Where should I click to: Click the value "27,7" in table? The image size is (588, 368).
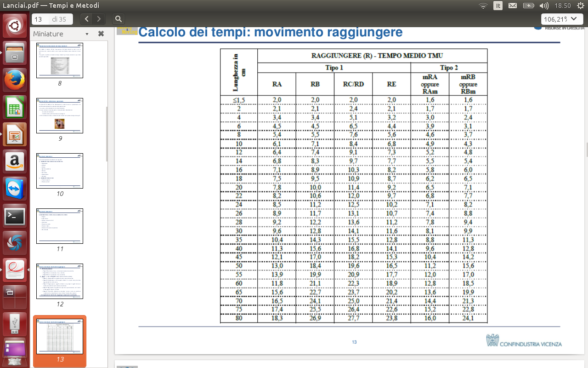tap(353, 318)
